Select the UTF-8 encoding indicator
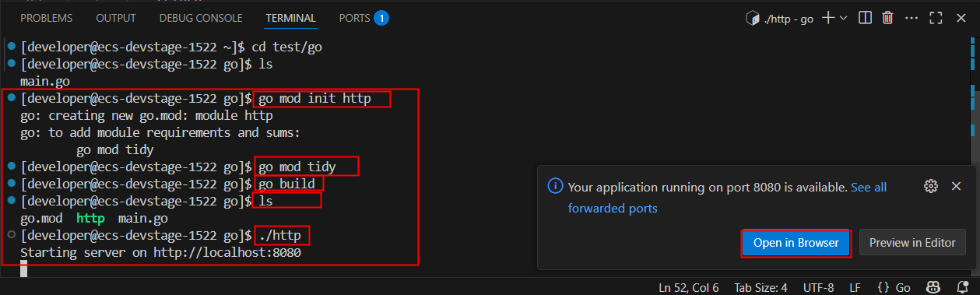Viewport: 980px width, 295px height. (817, 287)
